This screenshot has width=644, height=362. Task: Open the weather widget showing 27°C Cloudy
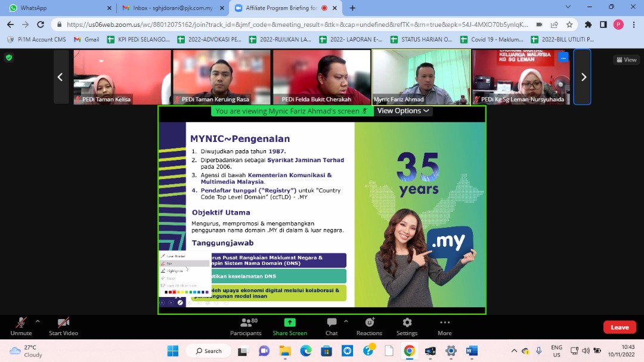[26, 351]
